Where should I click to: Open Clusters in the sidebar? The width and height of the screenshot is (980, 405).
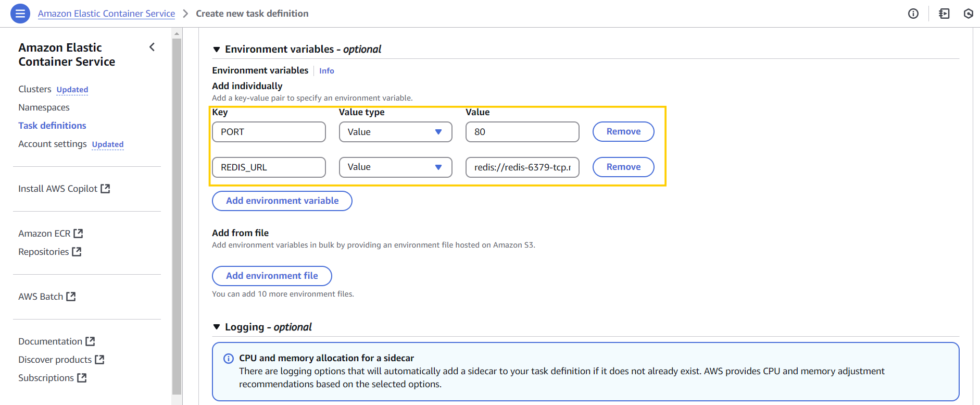[35, 89]
